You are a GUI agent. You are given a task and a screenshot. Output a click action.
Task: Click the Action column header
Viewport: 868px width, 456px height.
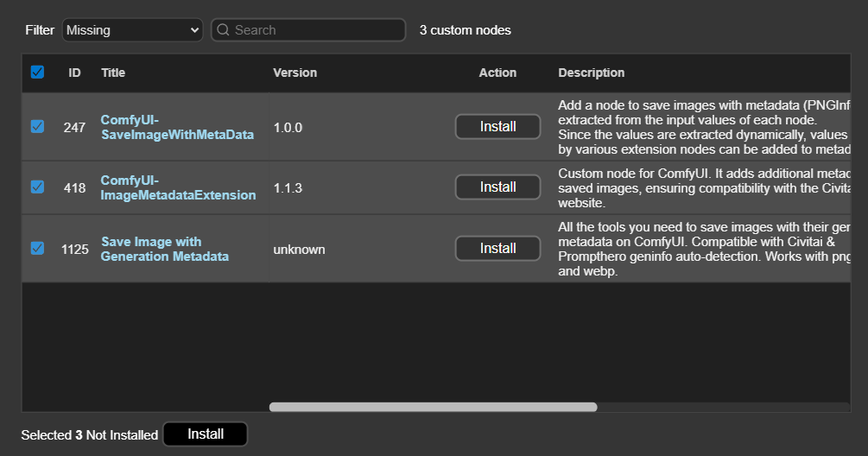tap(497, 73)
